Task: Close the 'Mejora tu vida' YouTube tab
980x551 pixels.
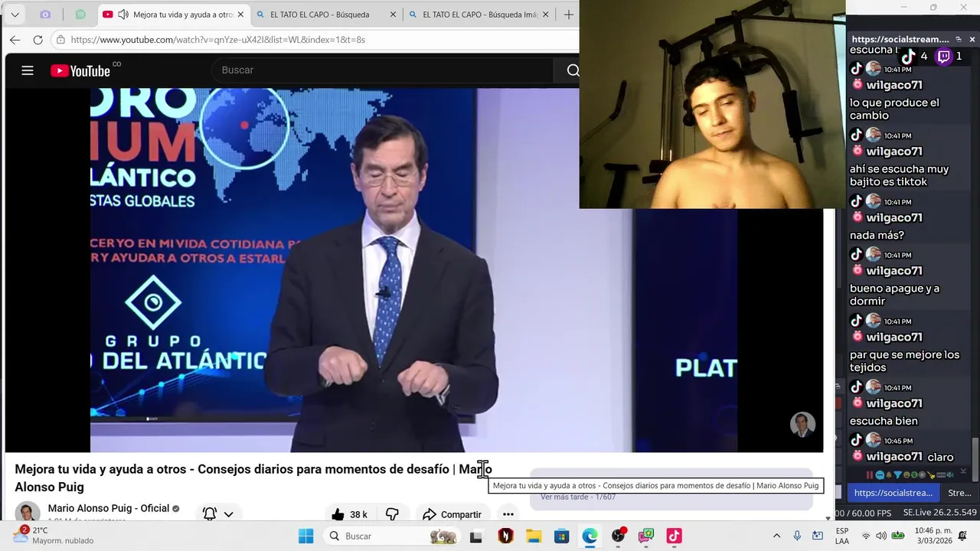Action: pos(240,15)
